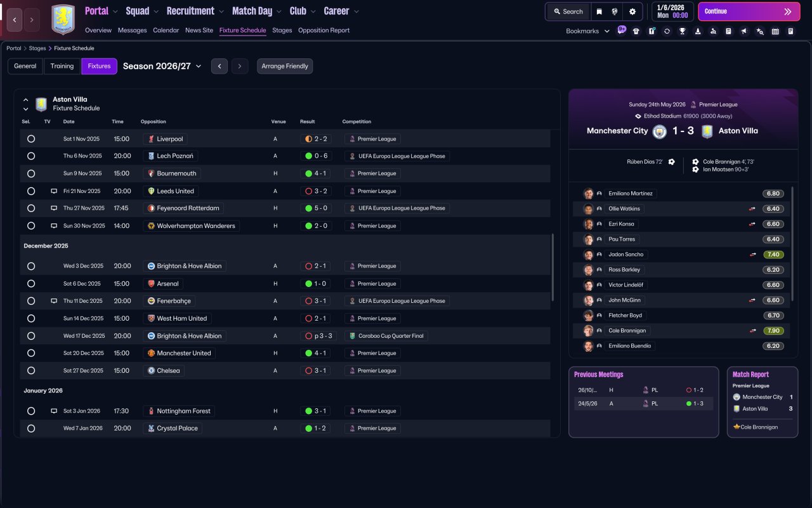812x508 pixels.
Task: Select the West Ham United fixture radio button
Action: [x=31, y=319]
